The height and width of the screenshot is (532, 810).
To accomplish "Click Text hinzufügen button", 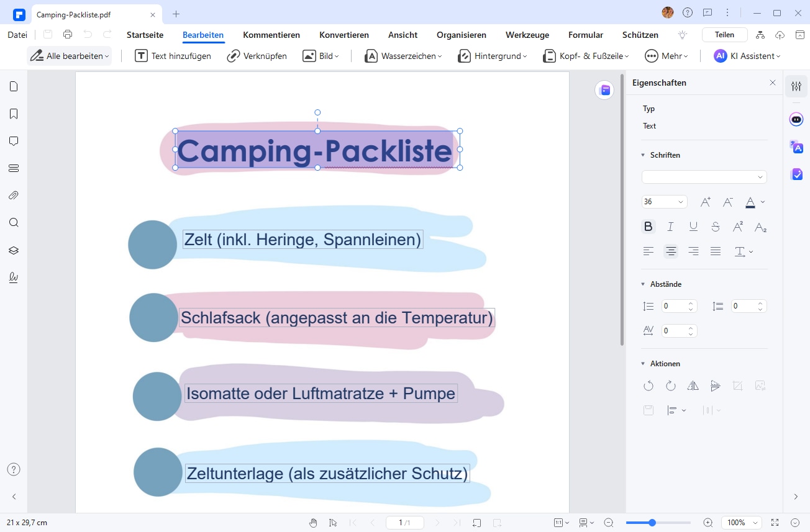I will click(x=173, y=56).
